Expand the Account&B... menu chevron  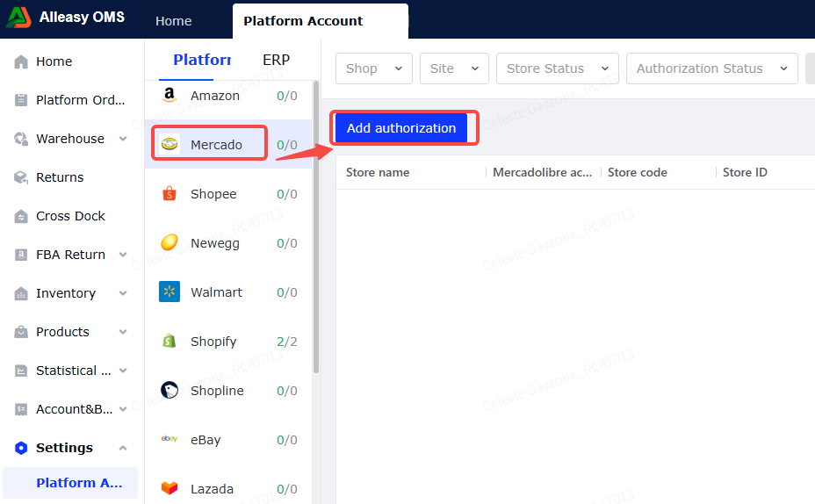[x=123, y=409]
